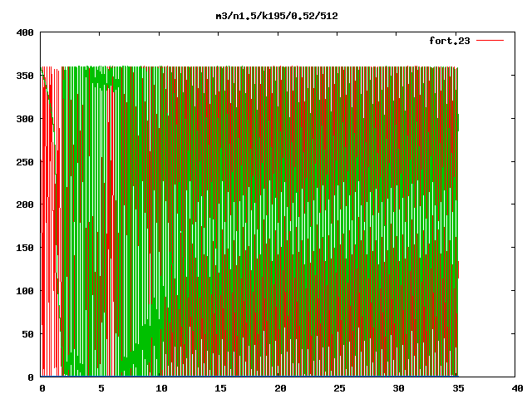The image size is (532, 399).
Task: Click x-axis label 25
Action: [340, 388]
